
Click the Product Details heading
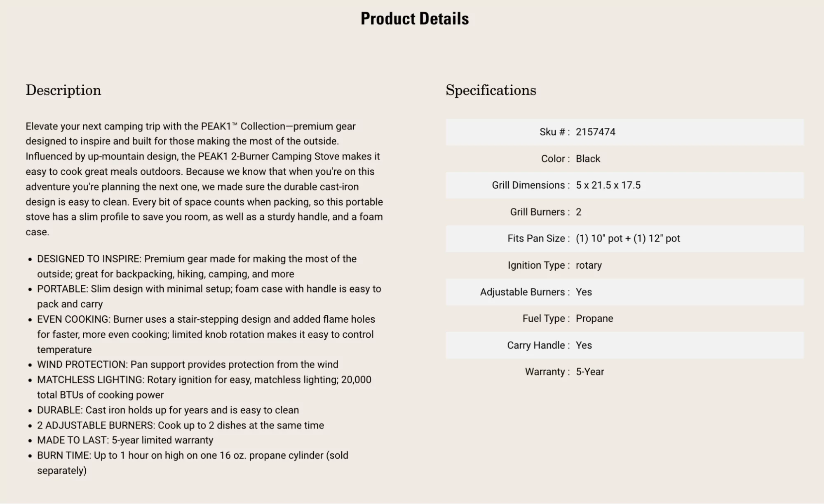[414, 19]
